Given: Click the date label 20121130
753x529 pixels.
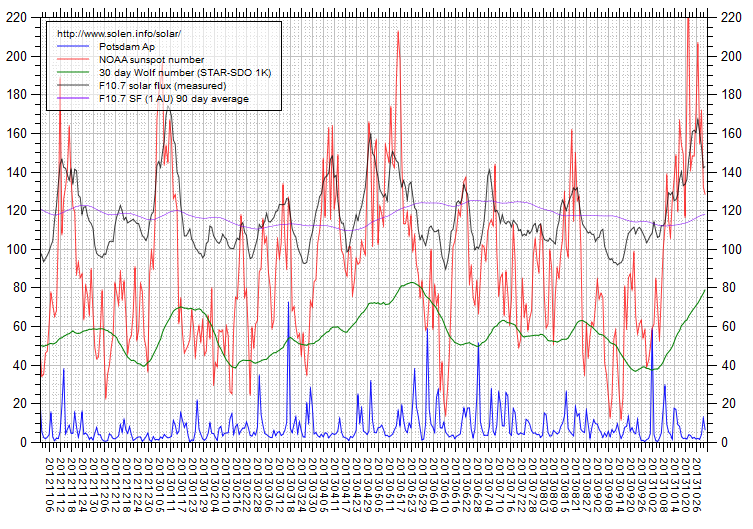Looking at the screenshot, I should [93, 485].
